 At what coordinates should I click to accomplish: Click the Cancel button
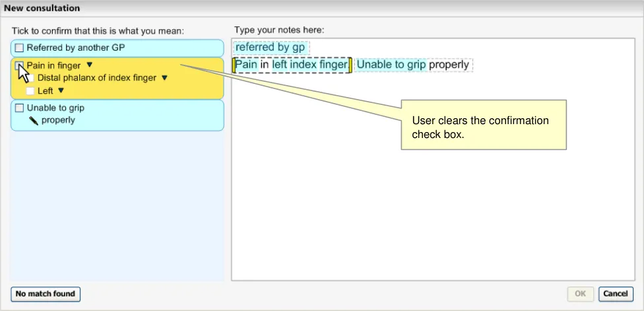(x=616, y=294)
